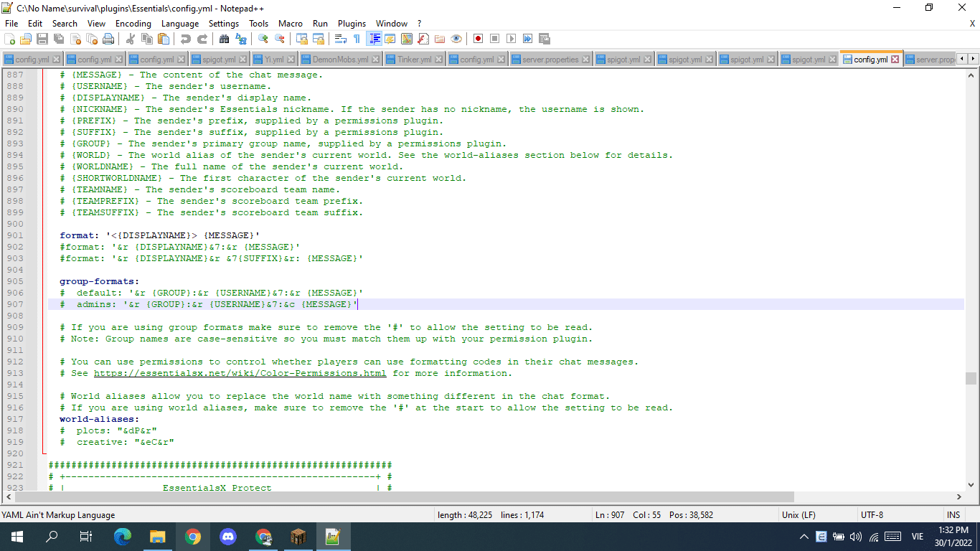Toggle the Monitoring eye icon
980x551 pixels.
point(456,39)
